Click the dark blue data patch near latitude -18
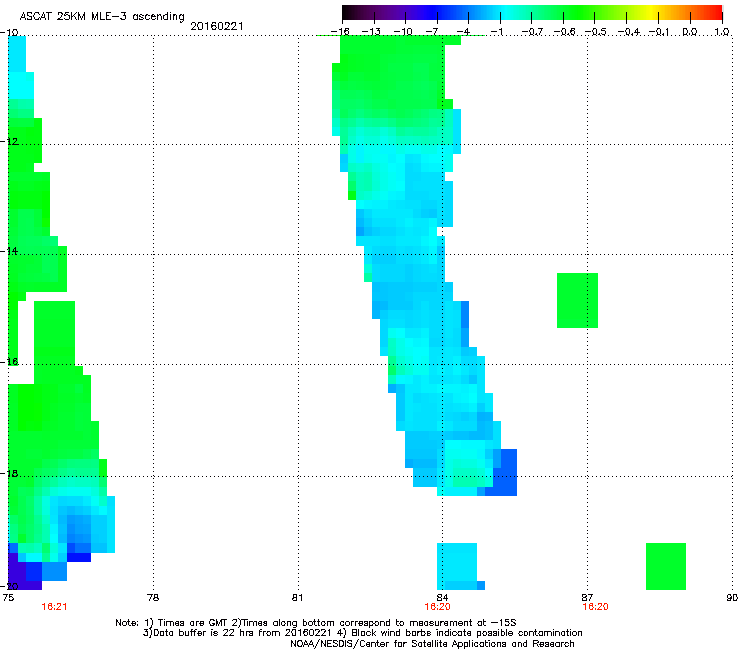740x650 pixels. click(505, 472)
